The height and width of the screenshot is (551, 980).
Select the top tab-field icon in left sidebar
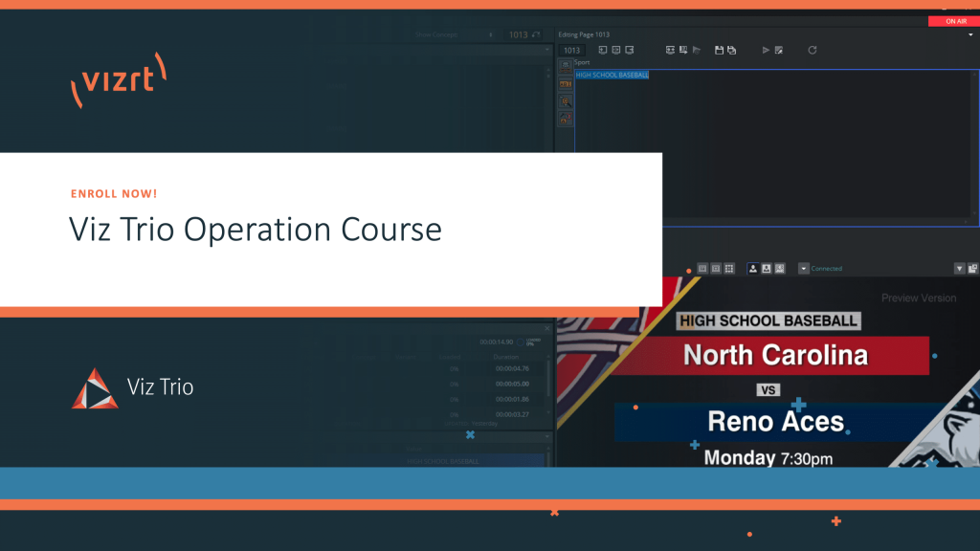566,66
